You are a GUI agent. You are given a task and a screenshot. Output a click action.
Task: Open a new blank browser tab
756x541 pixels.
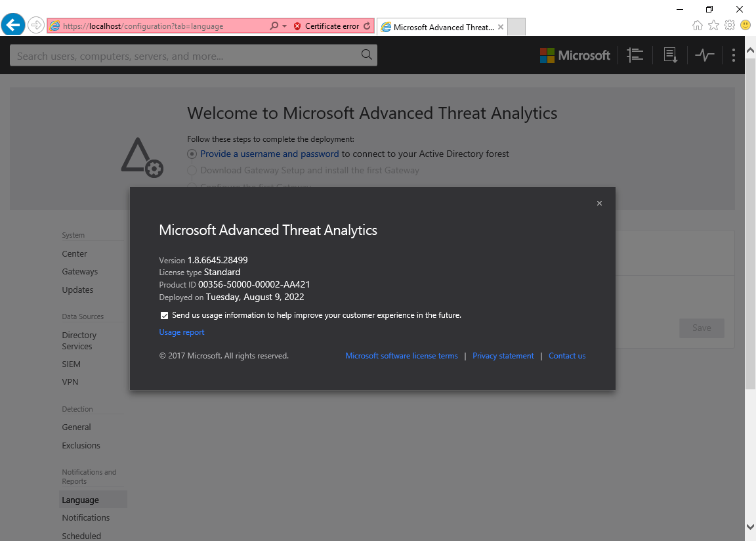(516, 27)
